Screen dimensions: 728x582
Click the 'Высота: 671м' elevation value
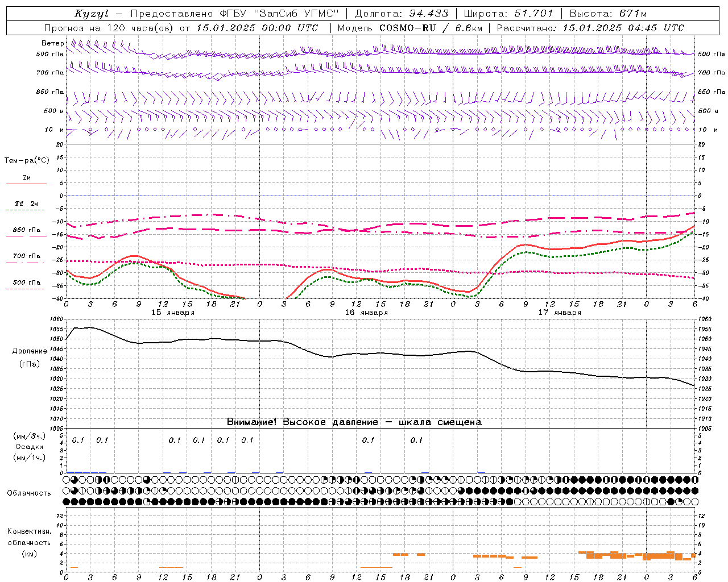click(x=608, y=14)
